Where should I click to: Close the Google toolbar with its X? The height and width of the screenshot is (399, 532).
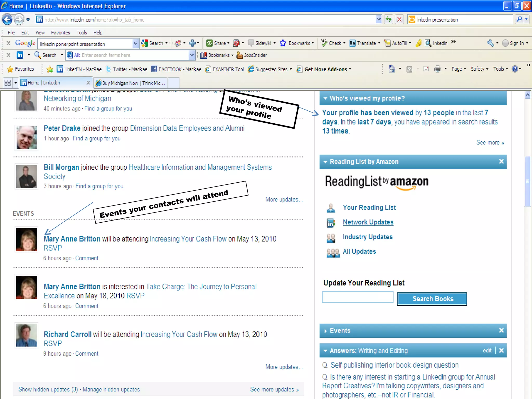coord(8,43)
